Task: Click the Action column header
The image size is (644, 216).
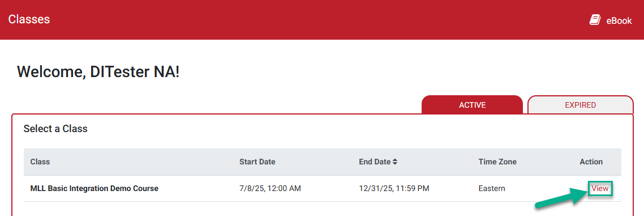Action: pyautogui.click(x=591, y=162)
